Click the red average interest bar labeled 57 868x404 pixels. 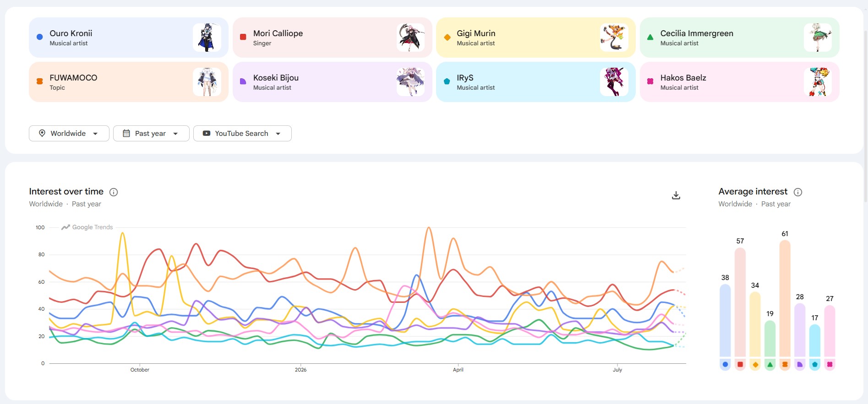click(x=740, y=302)
